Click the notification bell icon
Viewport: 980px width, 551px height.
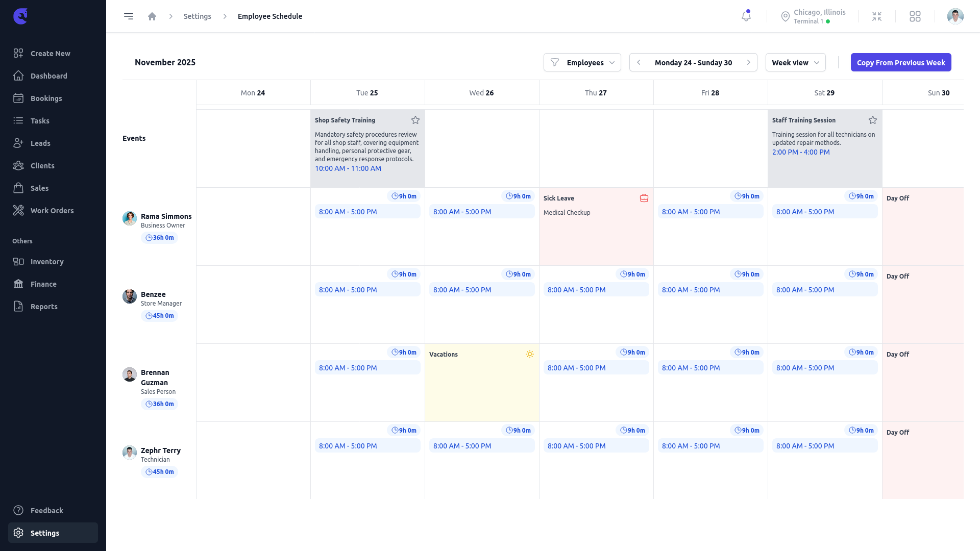[746, 16]
